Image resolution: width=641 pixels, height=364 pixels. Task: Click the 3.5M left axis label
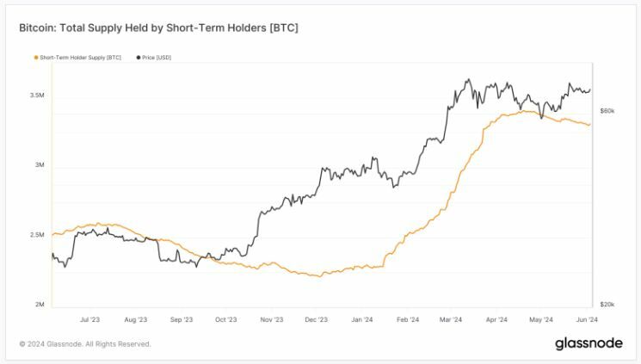tap(36, 96)
